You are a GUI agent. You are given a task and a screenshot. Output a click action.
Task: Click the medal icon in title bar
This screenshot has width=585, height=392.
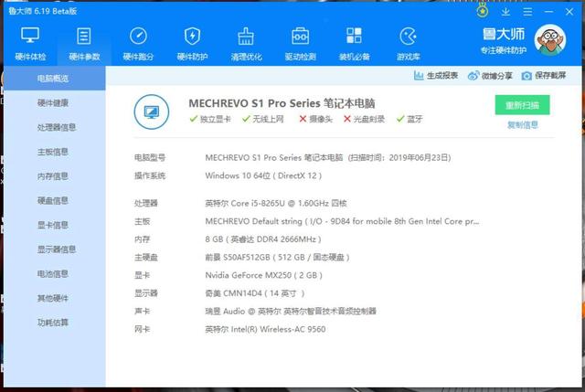coord(483,11)
